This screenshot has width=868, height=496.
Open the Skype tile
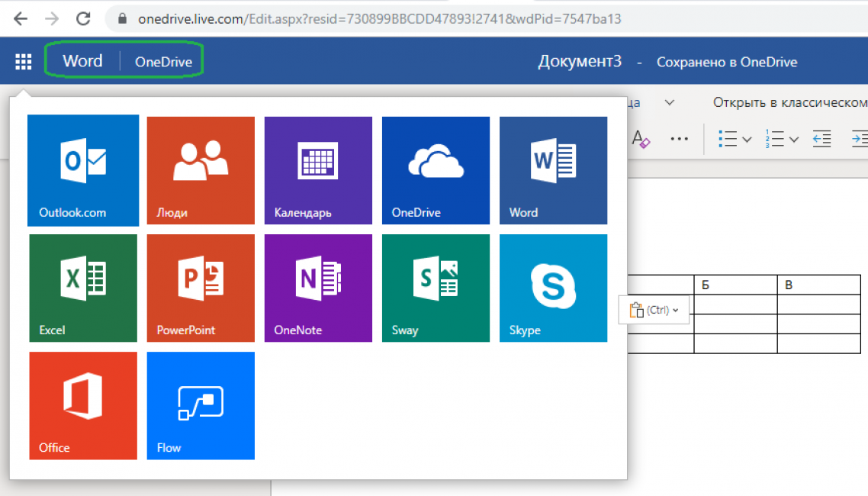[x=553, y=288]
